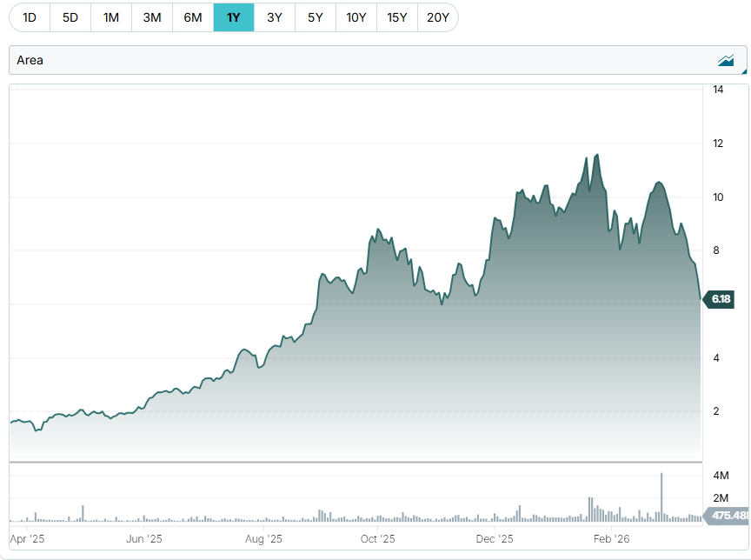Click the active 1Y range tab
Viewport: 751px width, 560px height.
point(234,17)
